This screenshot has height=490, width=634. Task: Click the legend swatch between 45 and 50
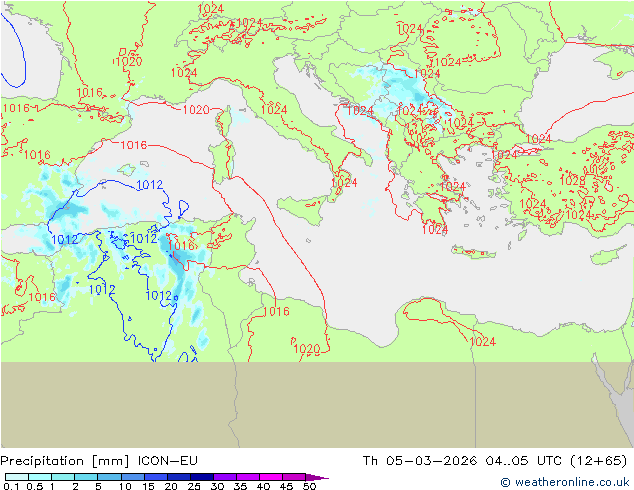click(x=294, y=477)
